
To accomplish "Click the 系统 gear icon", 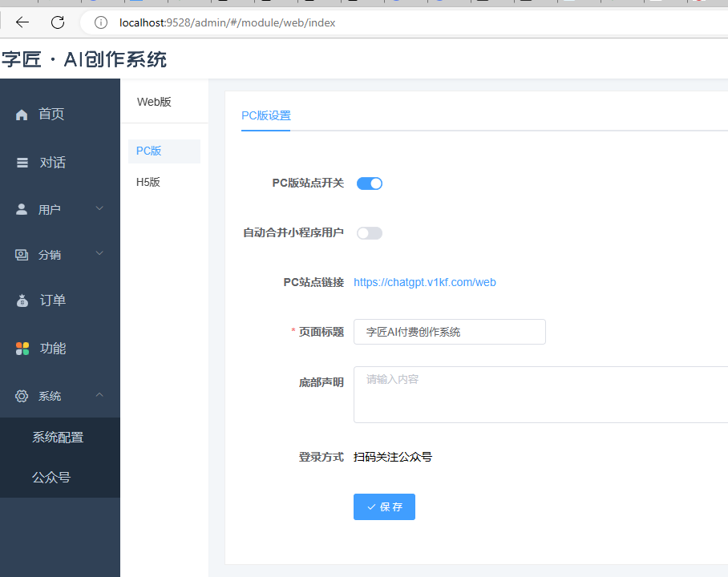I will [x=22, y=396].
